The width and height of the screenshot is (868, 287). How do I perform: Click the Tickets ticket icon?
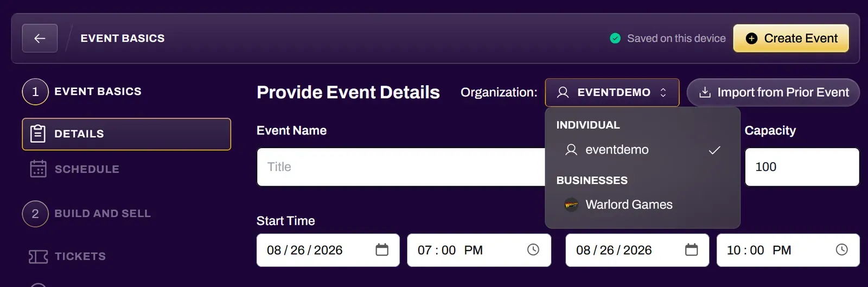38,257
